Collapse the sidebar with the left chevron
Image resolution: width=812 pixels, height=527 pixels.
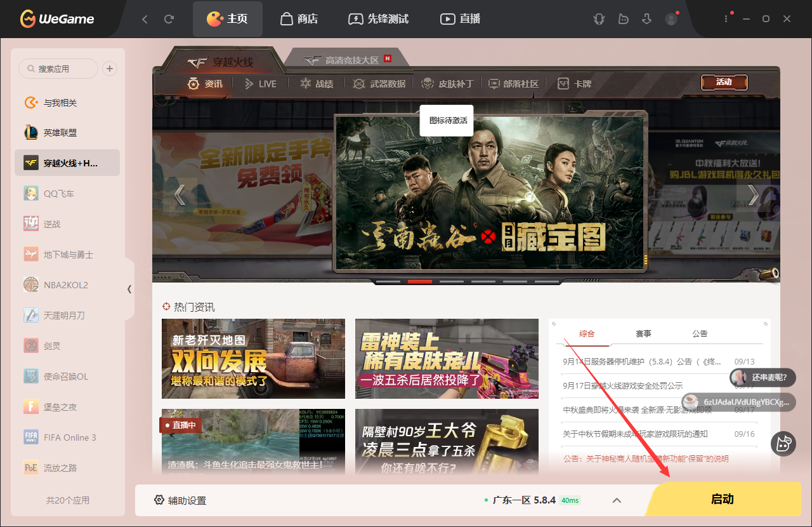[129, 289]
